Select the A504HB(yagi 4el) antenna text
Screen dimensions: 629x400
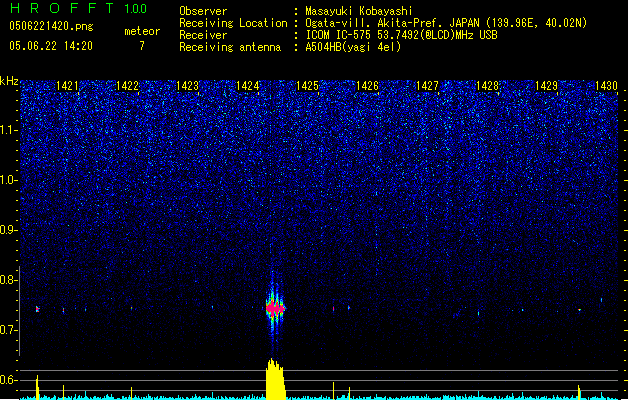click(x=353, y=47)
